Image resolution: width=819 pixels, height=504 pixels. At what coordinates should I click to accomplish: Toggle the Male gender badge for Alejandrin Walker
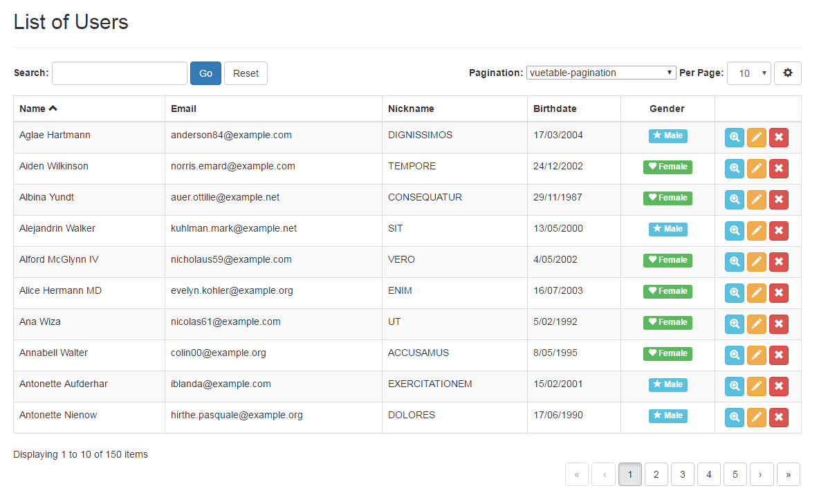coord(668,229)
